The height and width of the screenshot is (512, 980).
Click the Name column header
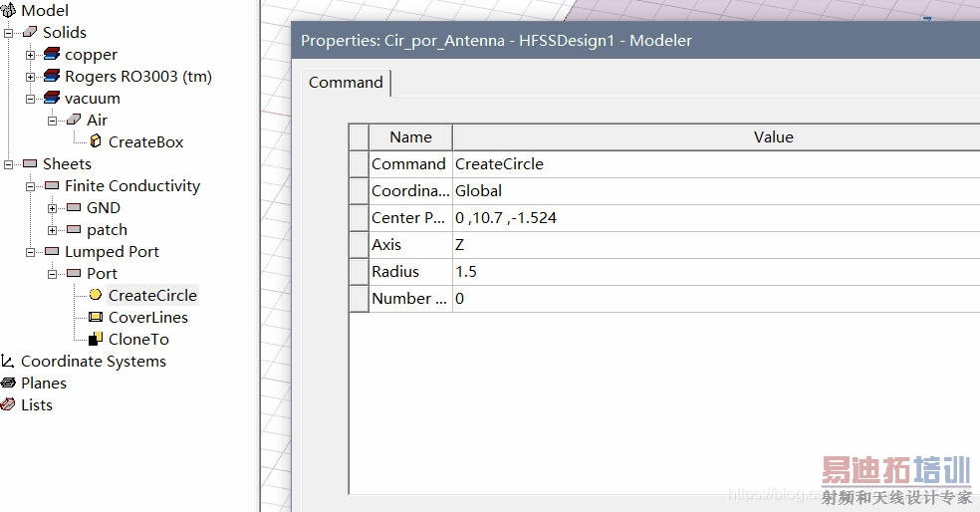click(x=410, y=136)
